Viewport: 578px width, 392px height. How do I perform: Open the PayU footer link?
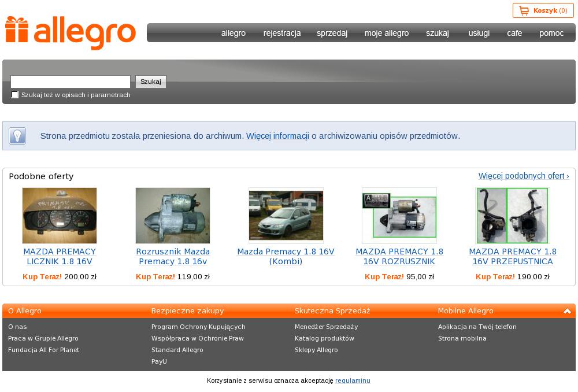[x=159, y=361]
